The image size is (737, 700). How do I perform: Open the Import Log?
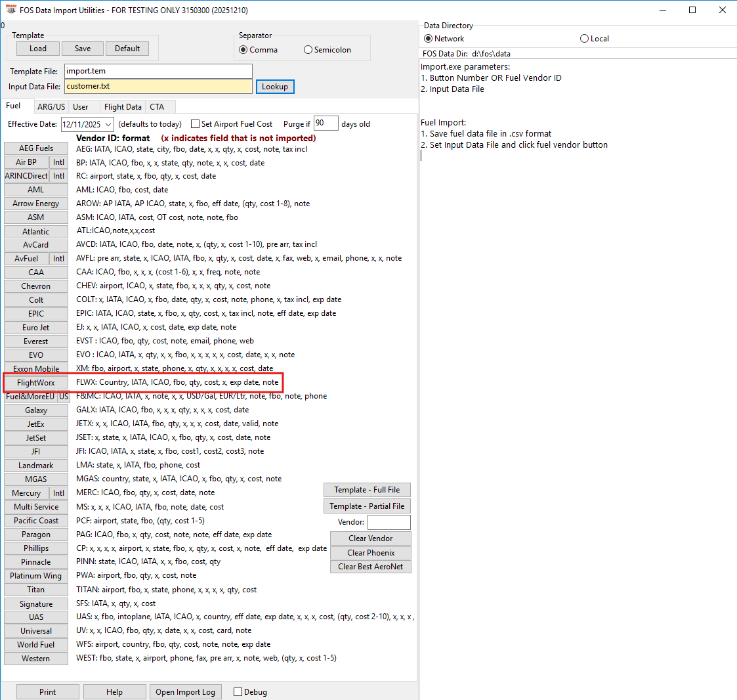click(185, 692)
